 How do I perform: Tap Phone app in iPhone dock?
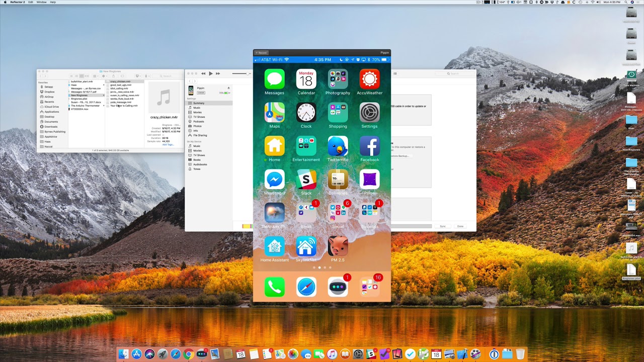coord(274,287)
